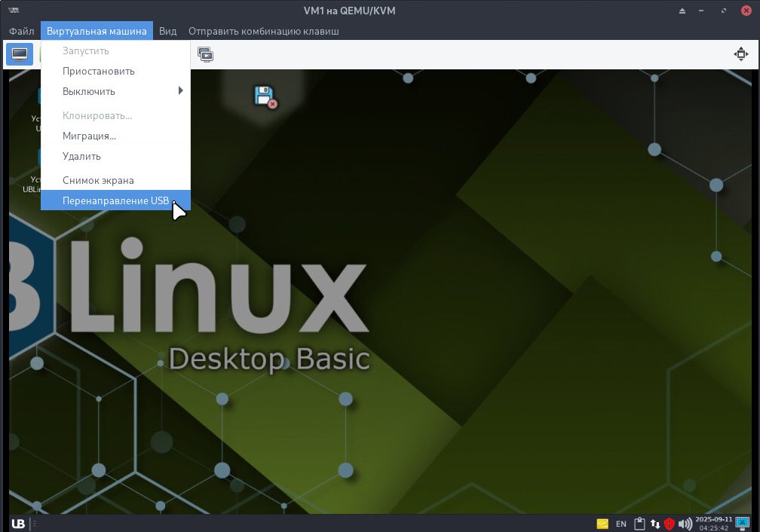The image size is (760, 532).
Task: Open Отправить комбинацию клавиш menu
Action: pyautogui.click(x=263, y=31)
